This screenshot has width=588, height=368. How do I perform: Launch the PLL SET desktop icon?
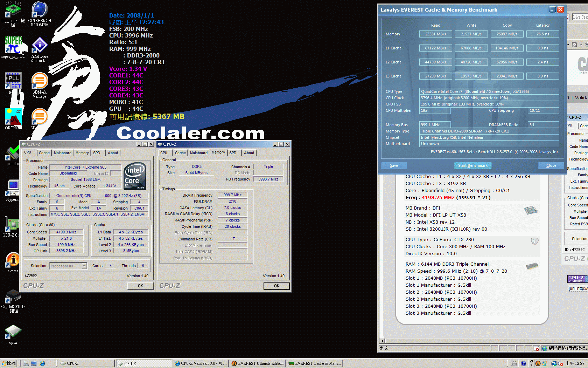(x=13, y=83)
